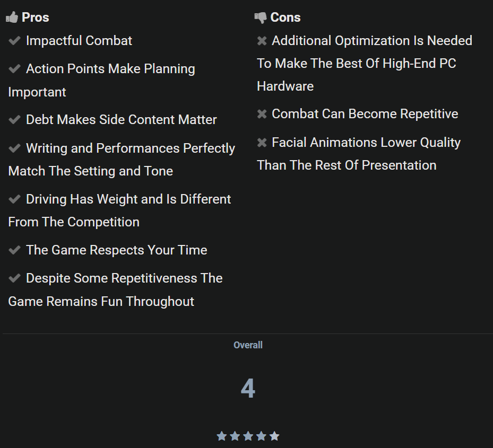This screenshot has width=493, height=448.
Task: Click the checkmark beside The Game Respects Your Time
Action: [x=15, y=250]
